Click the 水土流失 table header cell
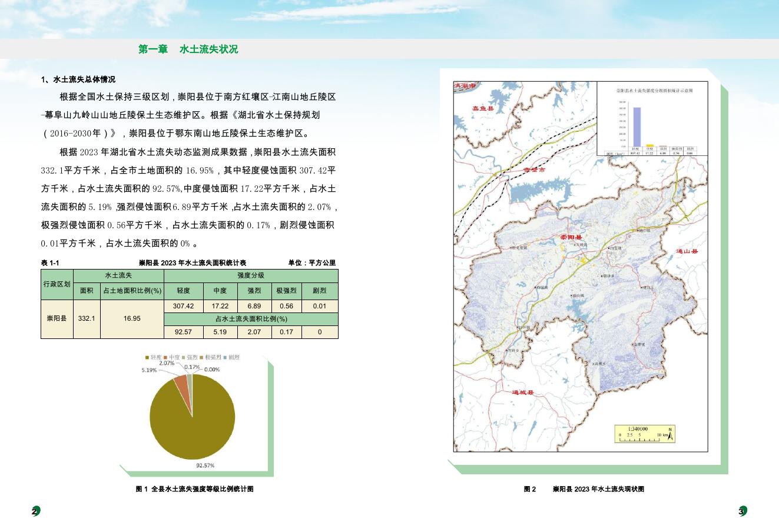 click(118, 275)
